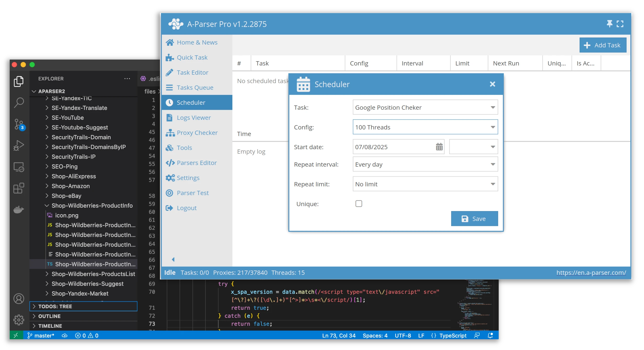The width and height of the screenshot is (644, 350).
Task: Open Run and Debug view
Action: point(19,145)
